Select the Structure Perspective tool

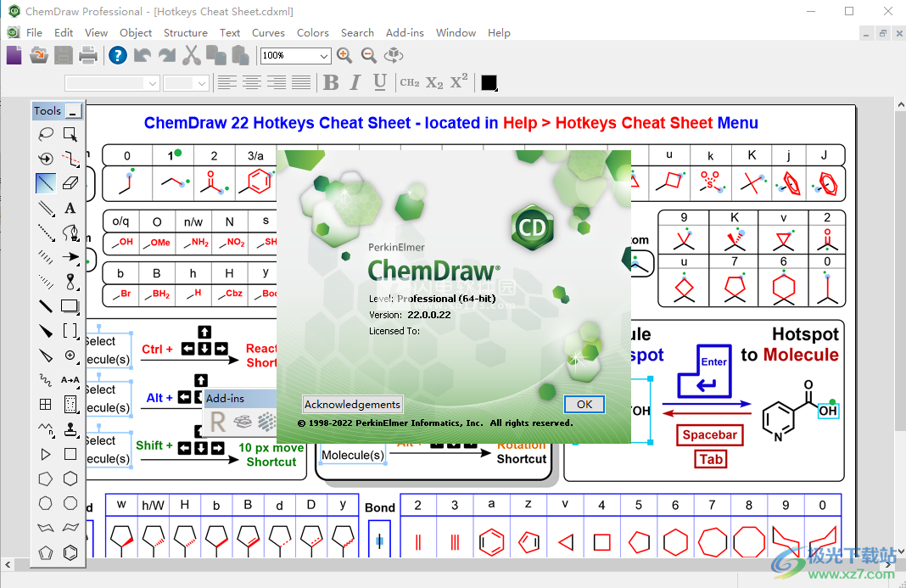[46, 159]
